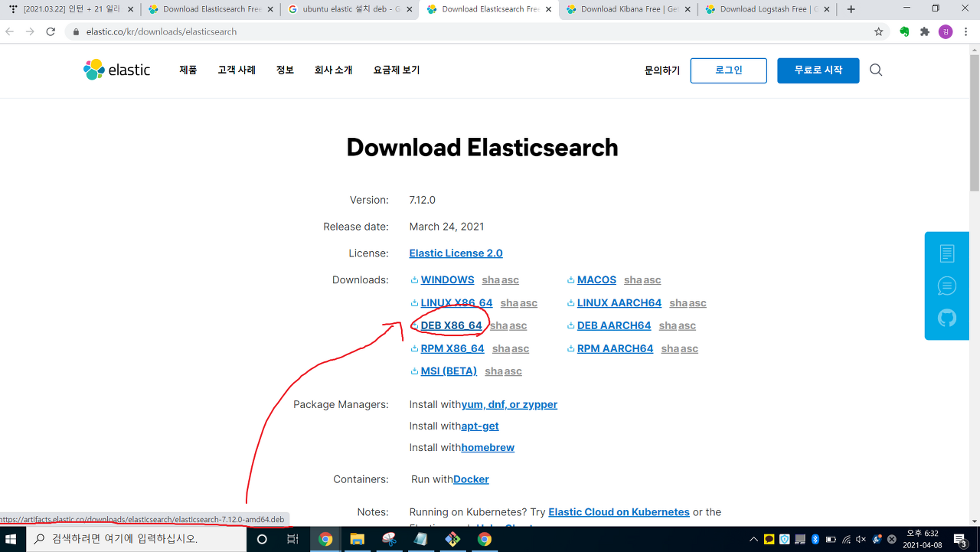Screen dimensions: 980x552
Task: Close the Download Kibana tab
Action: coord(687,9)
